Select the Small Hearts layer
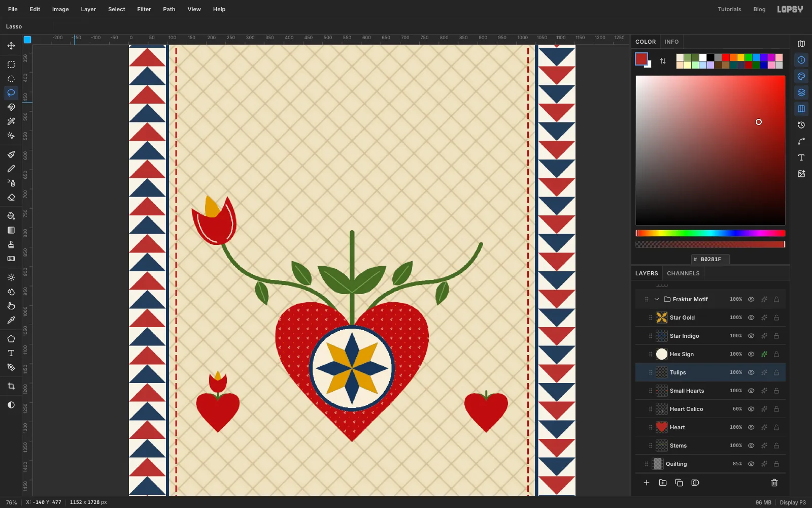Image resolution: width=812 pixels, height=508 pixels. coord(710,391)
